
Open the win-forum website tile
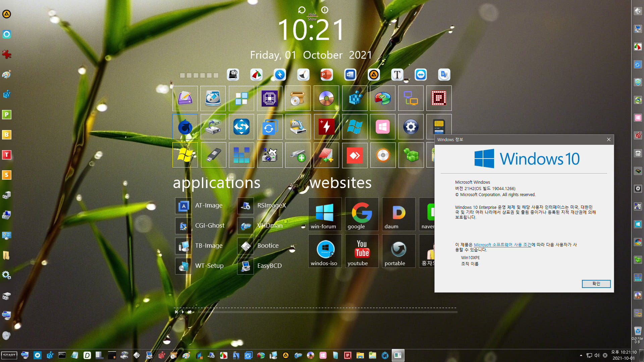(325, 214)
